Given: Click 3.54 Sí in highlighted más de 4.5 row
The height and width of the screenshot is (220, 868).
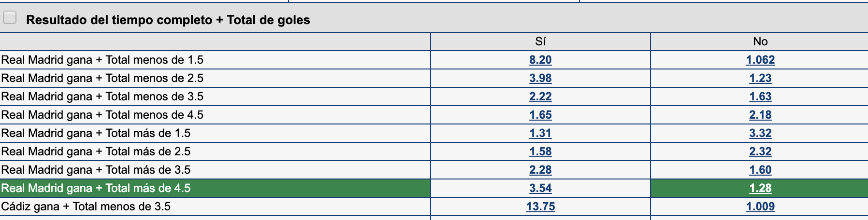Looking at the screenshot, I should point(540,188).
